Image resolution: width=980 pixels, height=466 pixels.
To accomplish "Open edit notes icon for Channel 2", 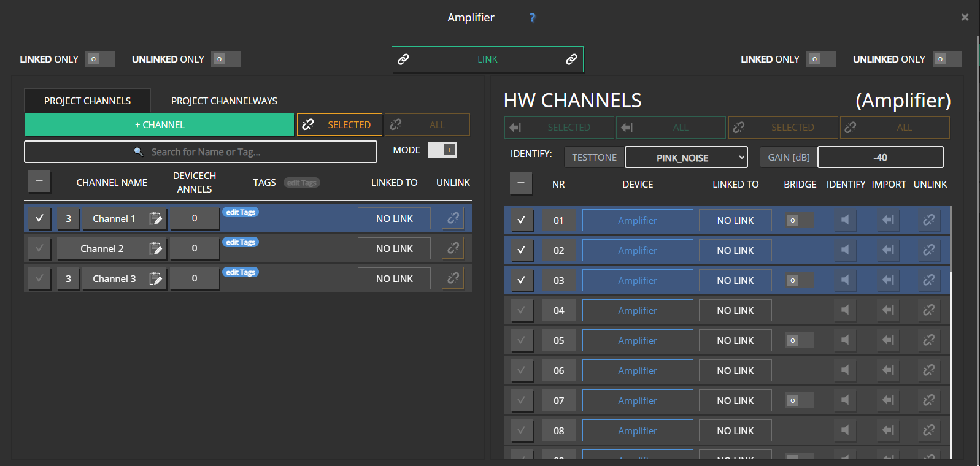I will (x=155, y=248).
